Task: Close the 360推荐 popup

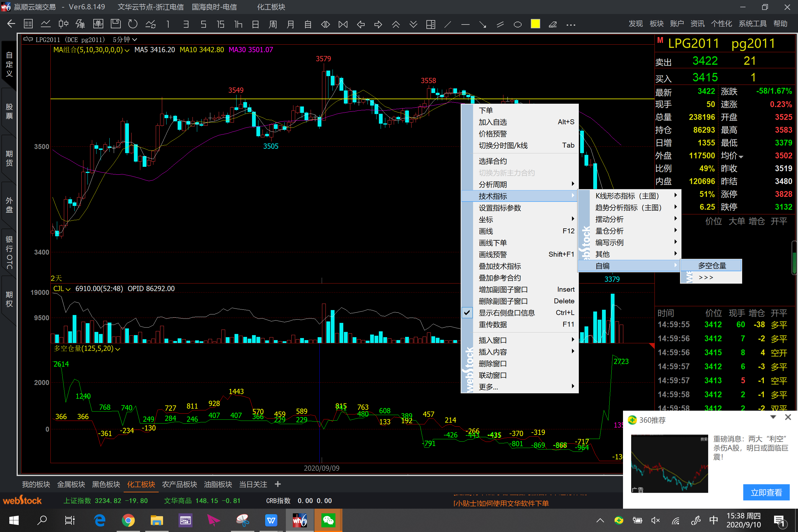Action: (x=788, y=417)
